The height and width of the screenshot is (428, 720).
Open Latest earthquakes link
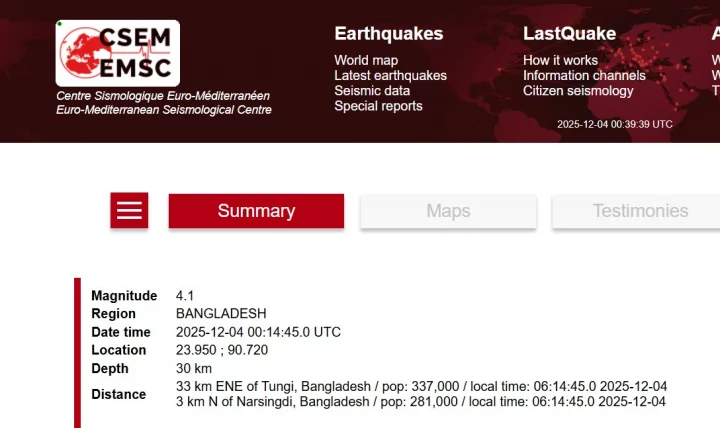[390, 76]
